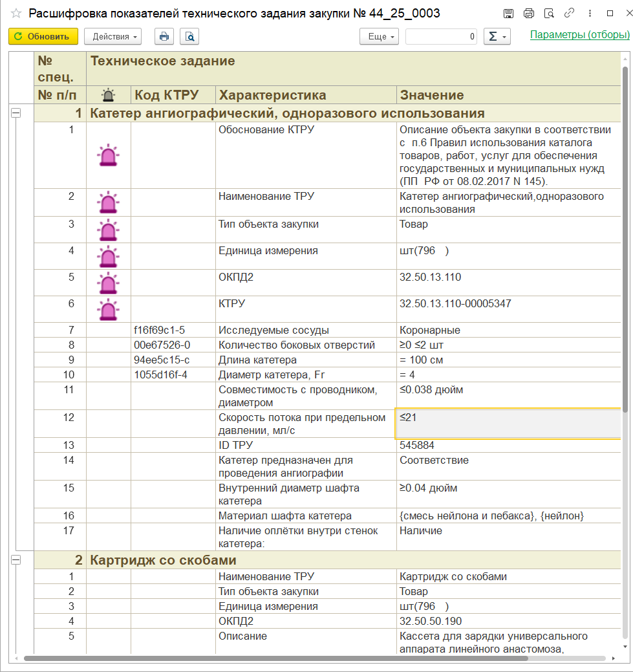Screen dimensions: 633x672
Task: Click the alarm beacon column header icon
Action: coord(109,94)
